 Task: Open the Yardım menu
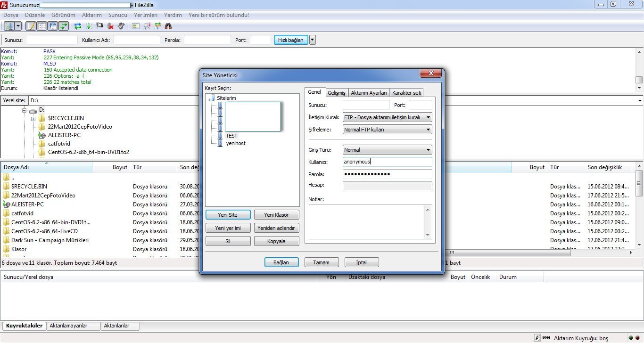pyautogui.click(x=173, y=15)
